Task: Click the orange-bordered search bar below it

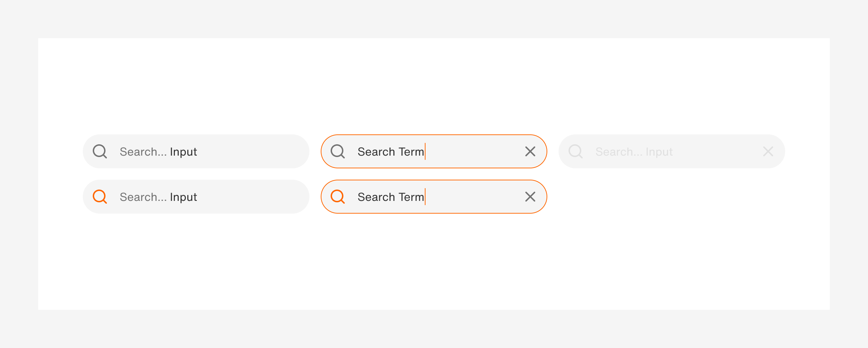Action: click(x=433, y=197)
